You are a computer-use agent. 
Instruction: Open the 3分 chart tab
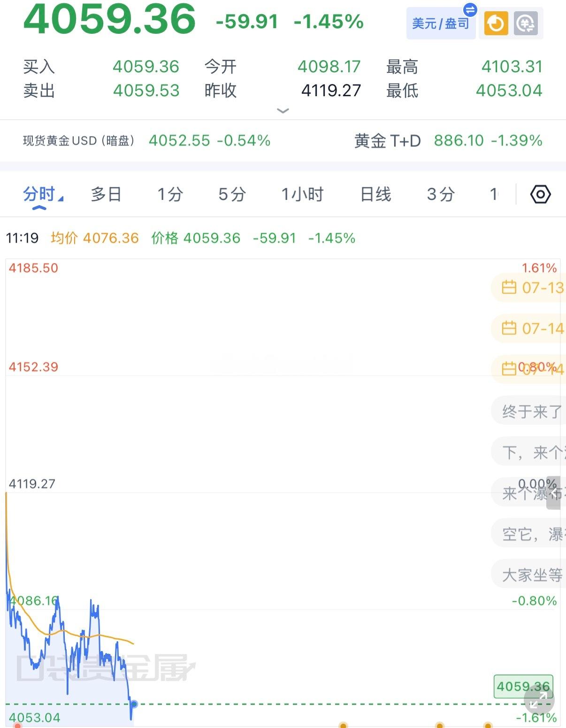(441, 194)
